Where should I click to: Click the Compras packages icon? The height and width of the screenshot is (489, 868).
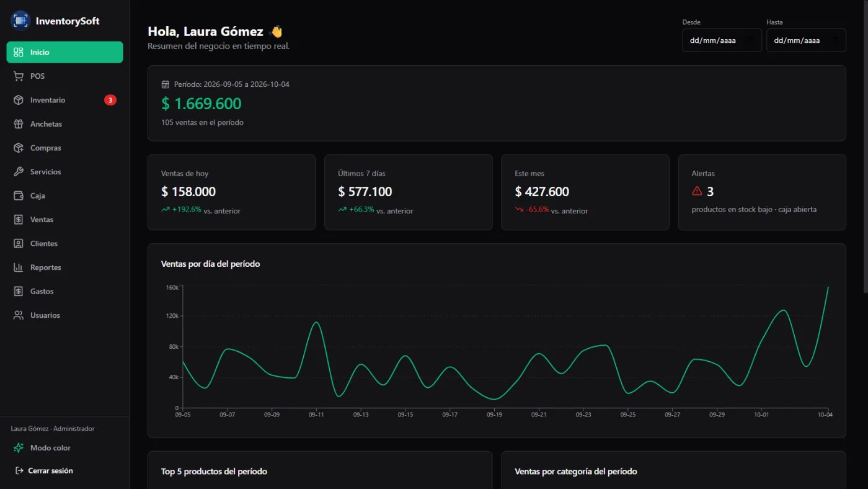point(19,148)
